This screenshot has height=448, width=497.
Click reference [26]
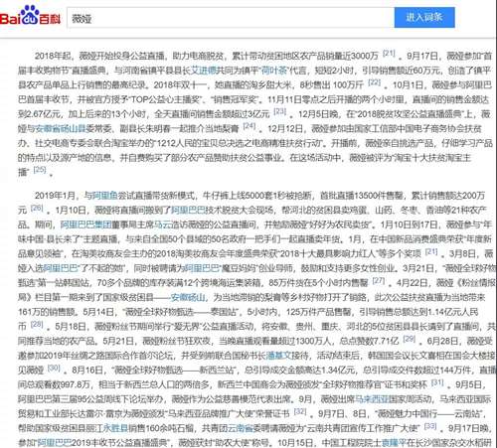(37, 208)
